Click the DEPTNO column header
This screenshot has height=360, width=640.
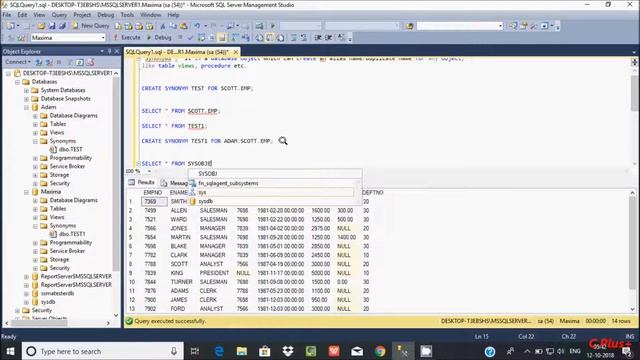[x=372, y=192]
